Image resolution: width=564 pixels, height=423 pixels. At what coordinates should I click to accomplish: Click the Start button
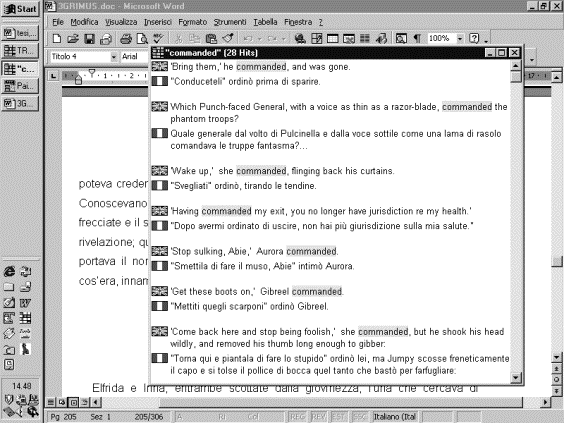[x=20, y=9]
